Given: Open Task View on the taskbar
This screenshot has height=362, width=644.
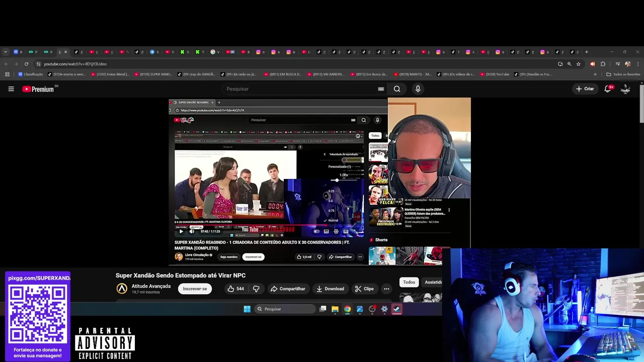Looking at the screenshot, I should [323, 309].
